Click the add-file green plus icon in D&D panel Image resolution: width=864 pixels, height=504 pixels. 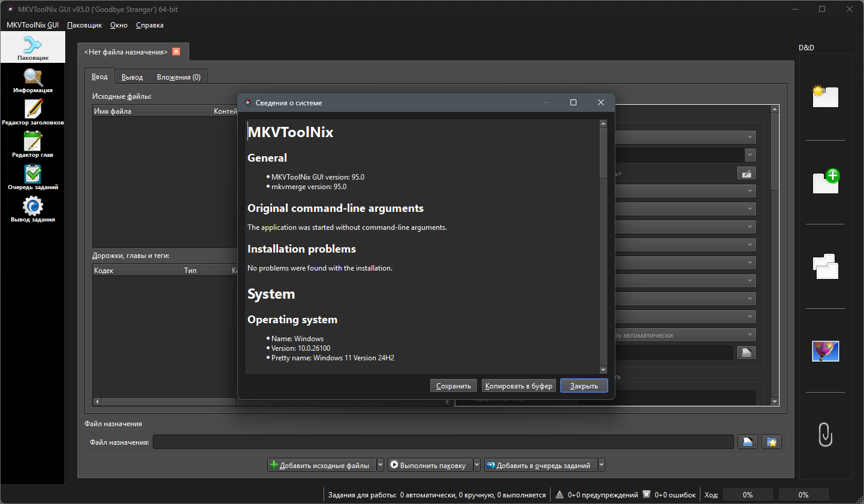coord(826,181)
